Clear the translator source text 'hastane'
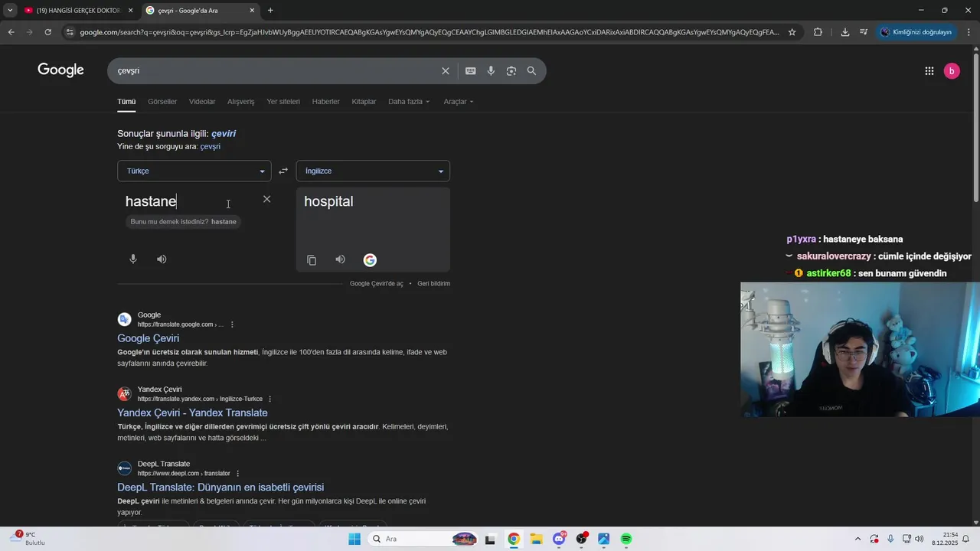 266,199
